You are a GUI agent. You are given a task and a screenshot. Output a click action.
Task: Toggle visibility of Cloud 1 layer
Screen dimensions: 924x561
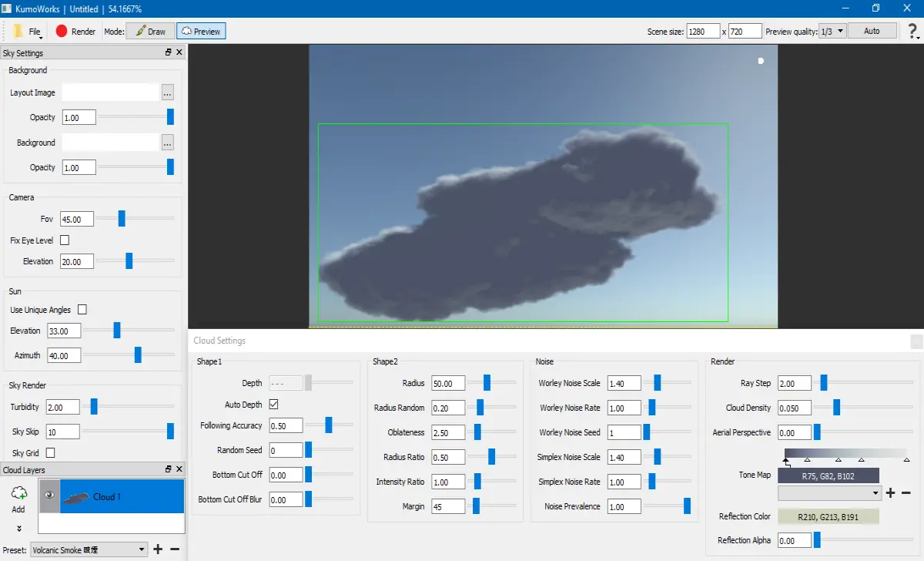(x=49, y=496)
